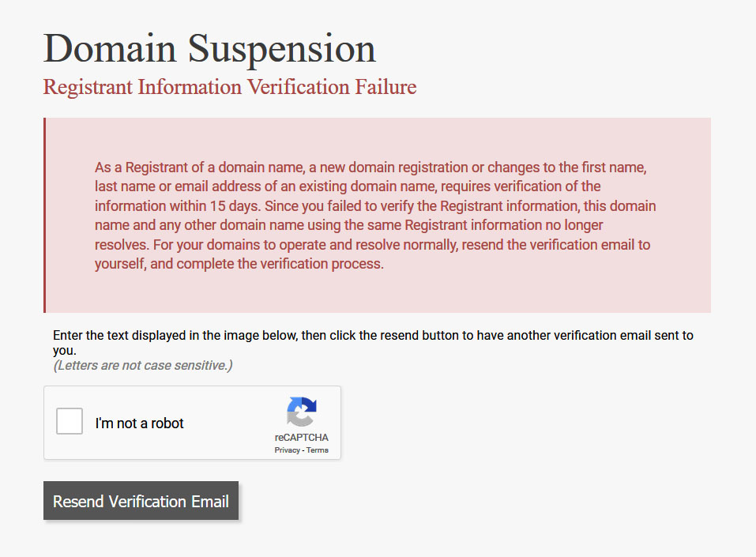Click the reCAPTCHA logo icon
This screenshot has width=756, height=557.
(x=301, y=412)
